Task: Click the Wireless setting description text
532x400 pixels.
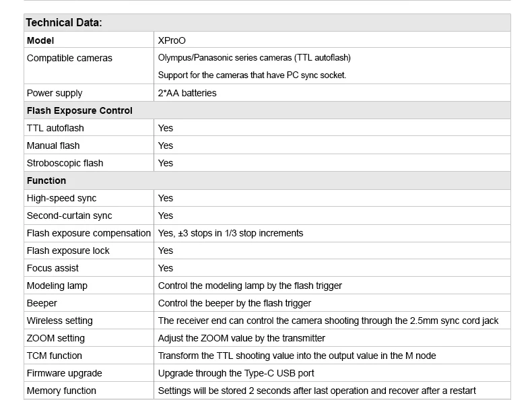Action: [x=328, y=321]
